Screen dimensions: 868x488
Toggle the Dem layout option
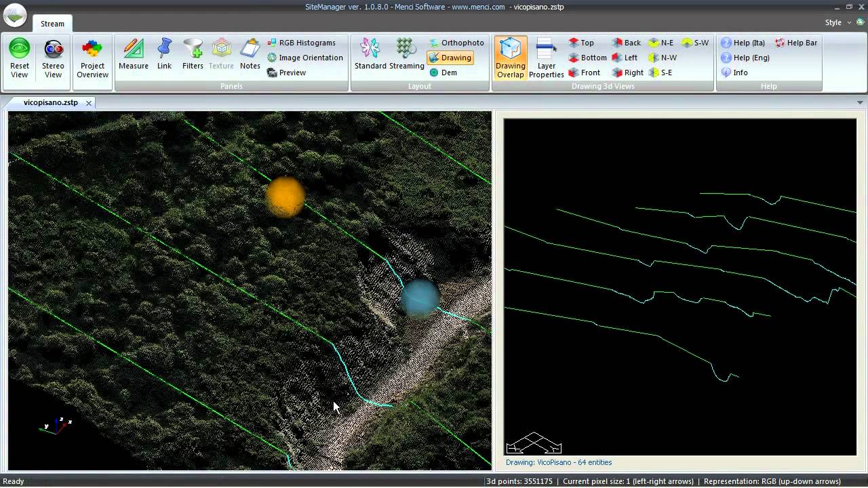(x=443, y=73)
